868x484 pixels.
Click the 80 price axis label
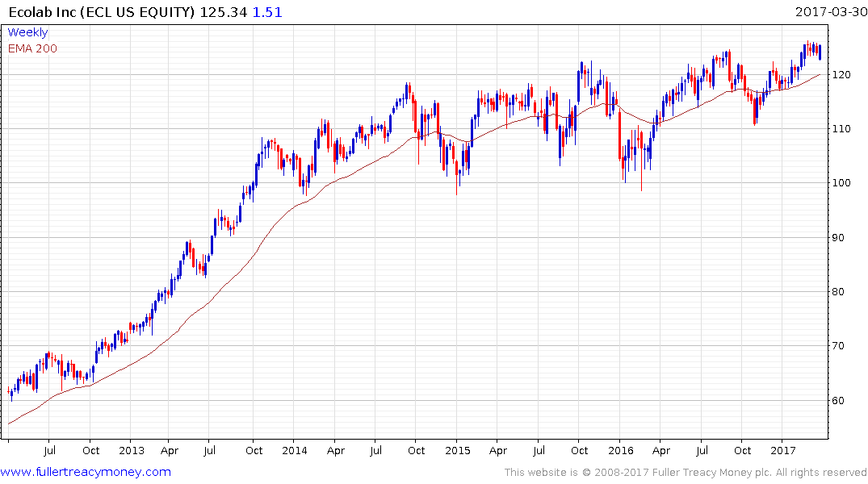839,292
